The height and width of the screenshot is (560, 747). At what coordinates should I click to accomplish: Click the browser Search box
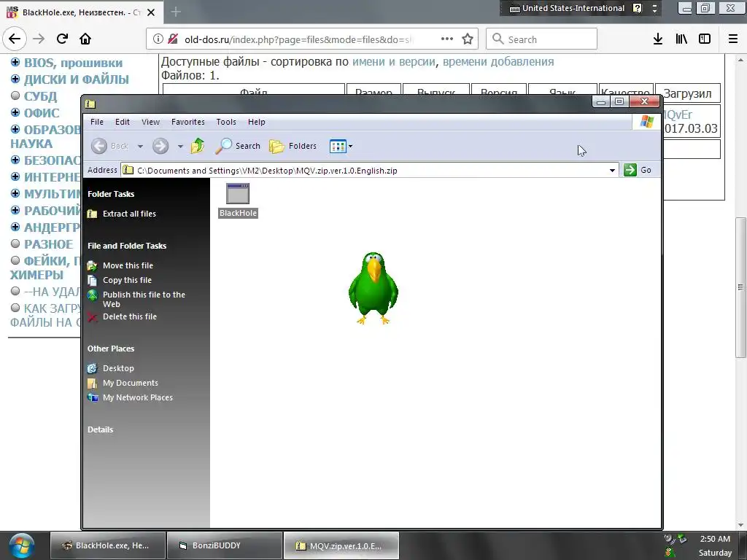[542, 39]
